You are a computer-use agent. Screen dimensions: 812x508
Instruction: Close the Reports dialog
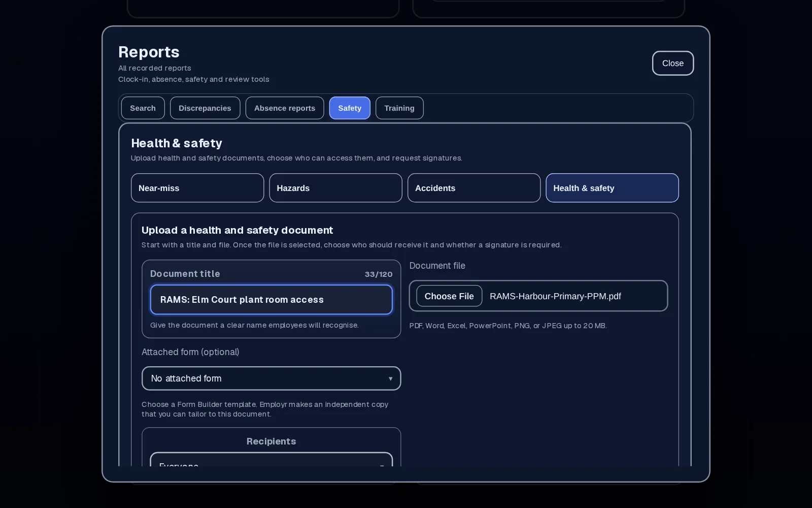673,63
